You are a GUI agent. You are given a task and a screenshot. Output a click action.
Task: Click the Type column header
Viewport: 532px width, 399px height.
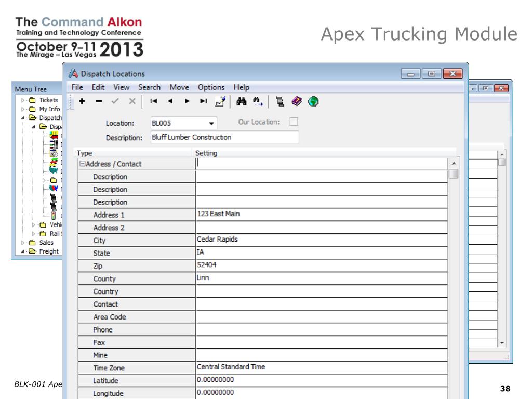134,153
